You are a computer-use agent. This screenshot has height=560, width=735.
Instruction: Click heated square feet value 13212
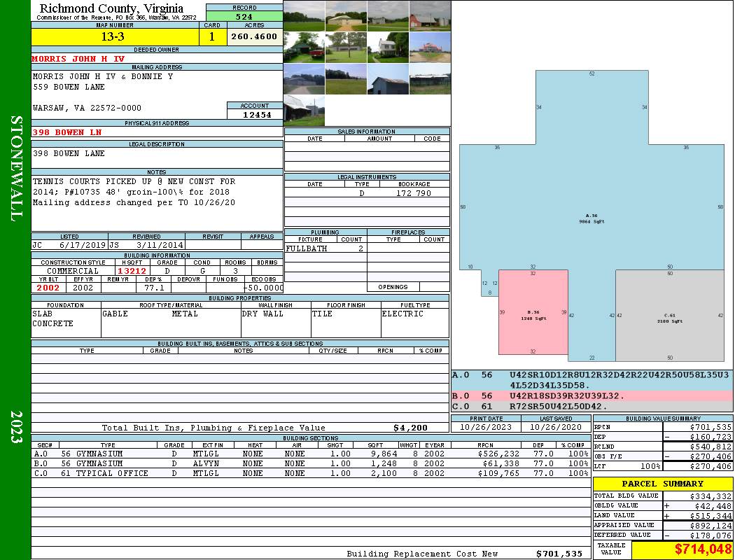click(x=132, y=271)
